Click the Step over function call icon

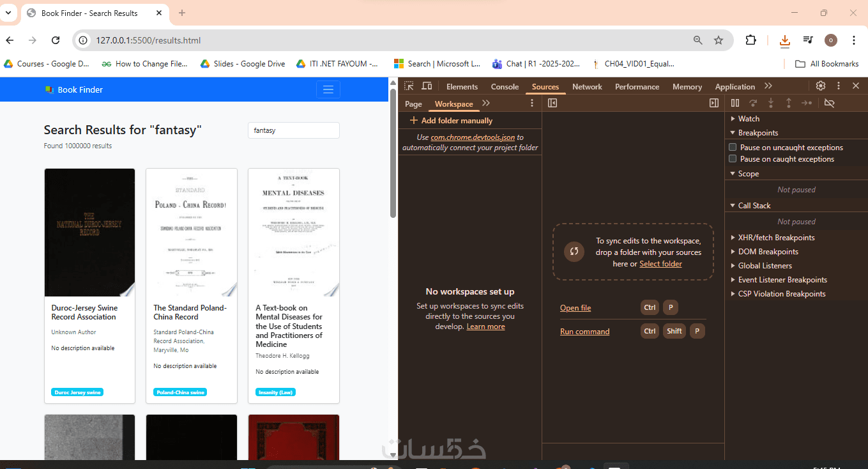(x=753, y=103)
